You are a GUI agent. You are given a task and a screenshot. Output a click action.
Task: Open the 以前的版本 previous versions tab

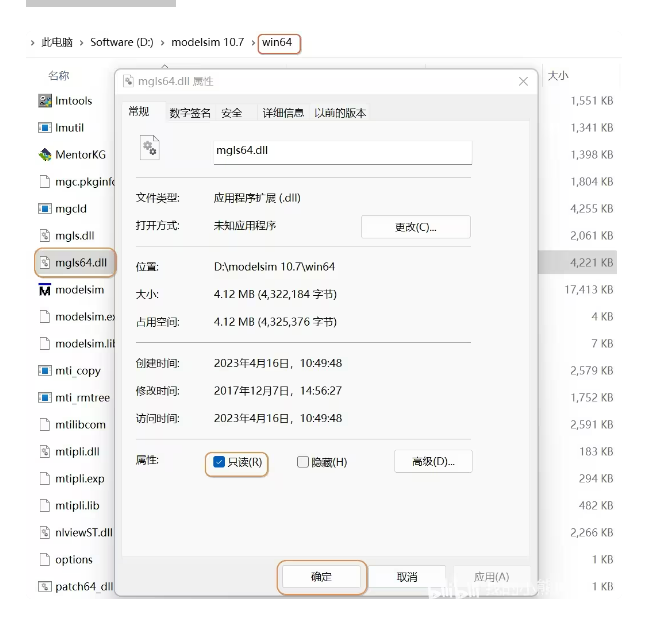pyautogui.click(x=340, y=113)
